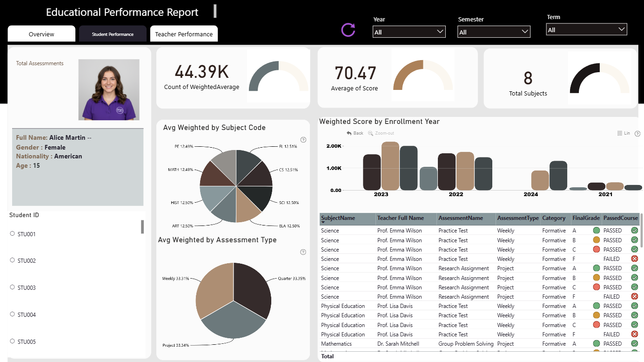Click the orange grade dot in the Science Research Assignment grade B row

click(x=597, y=278)
